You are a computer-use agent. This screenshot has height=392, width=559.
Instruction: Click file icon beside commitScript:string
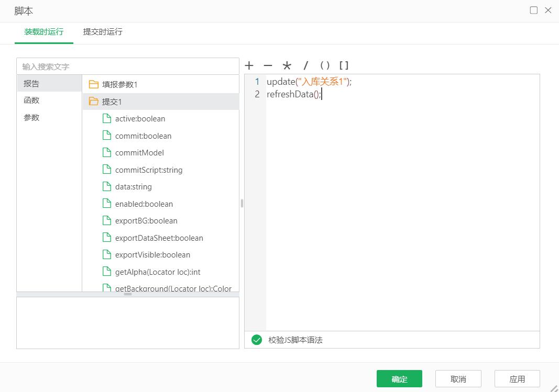tap(106, 170)
